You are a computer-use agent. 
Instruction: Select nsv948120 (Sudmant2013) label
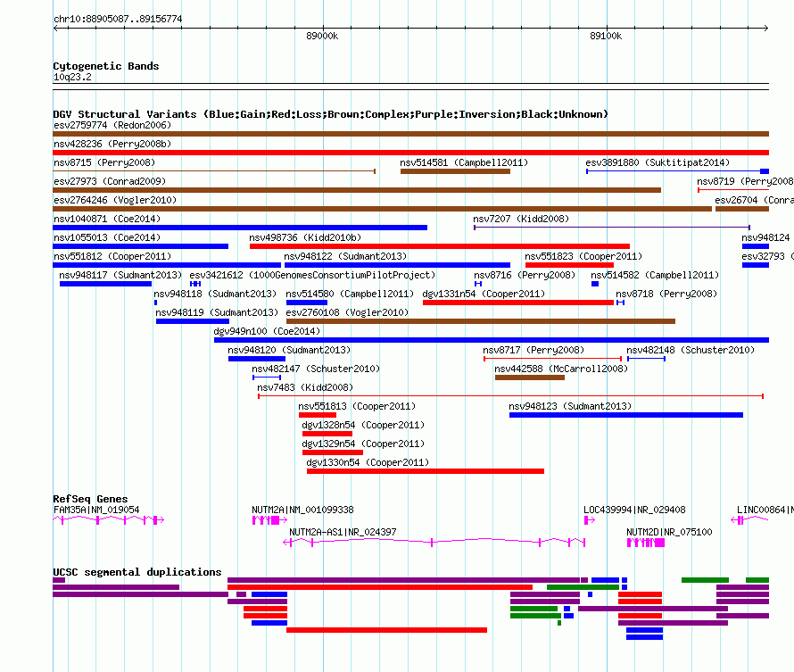(289, 350)
